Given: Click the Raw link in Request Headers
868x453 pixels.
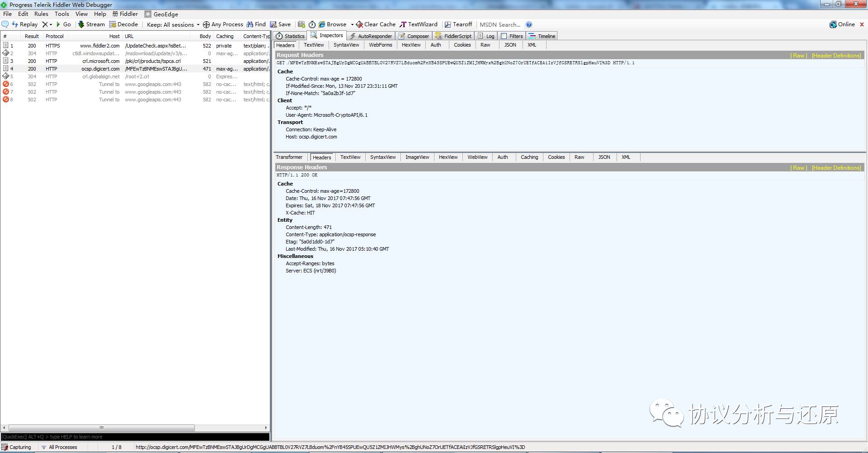Looking at the screenshot, I should [x=799, y=56].
